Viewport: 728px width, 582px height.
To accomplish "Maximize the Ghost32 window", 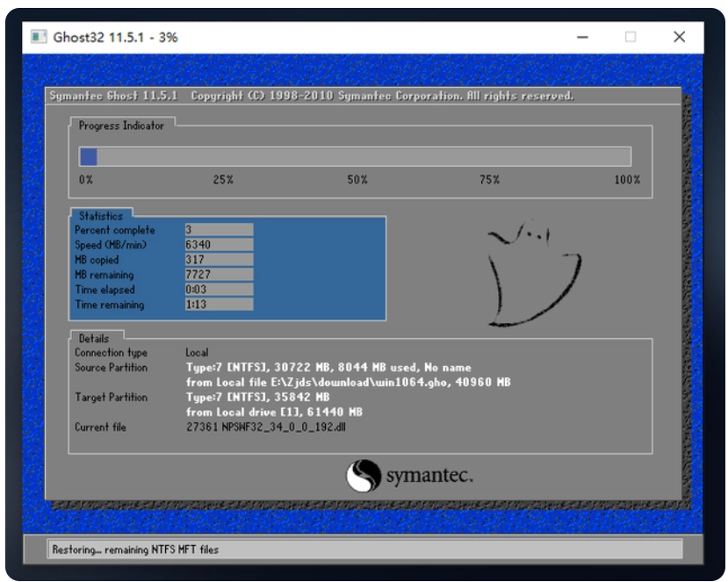I will [630, 37].
